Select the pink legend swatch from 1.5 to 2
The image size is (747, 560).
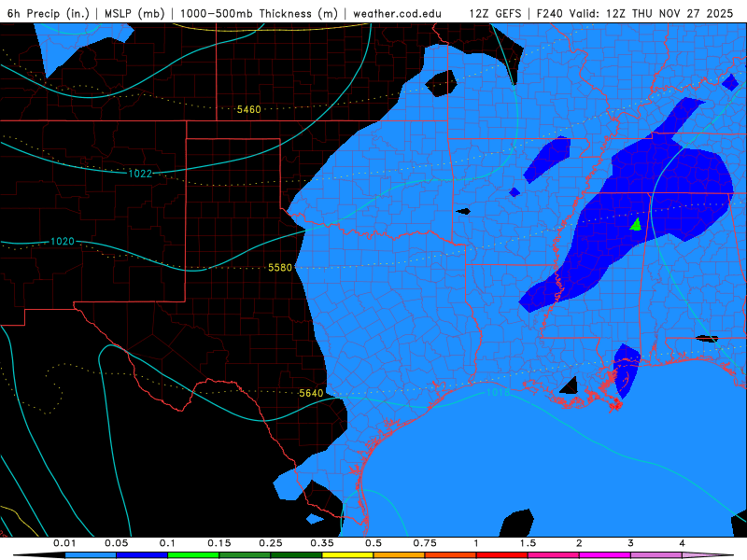554,555
